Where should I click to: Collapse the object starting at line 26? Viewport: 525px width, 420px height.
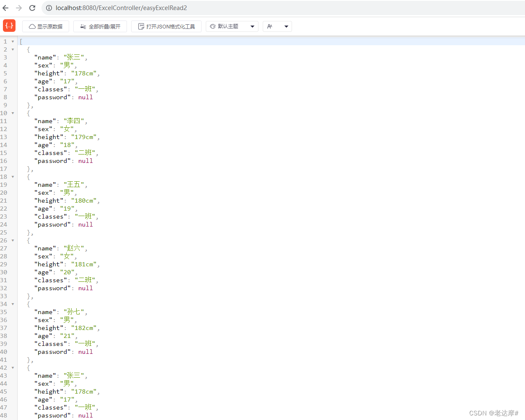coord(13,240)
